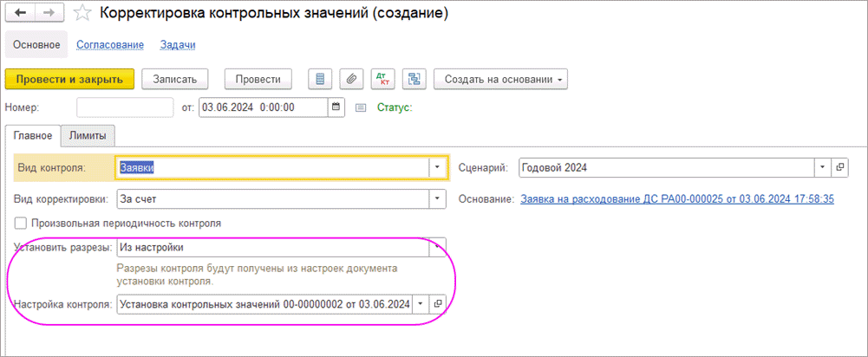Open the Сценарий field selection form button

click(x=839, y=167)
